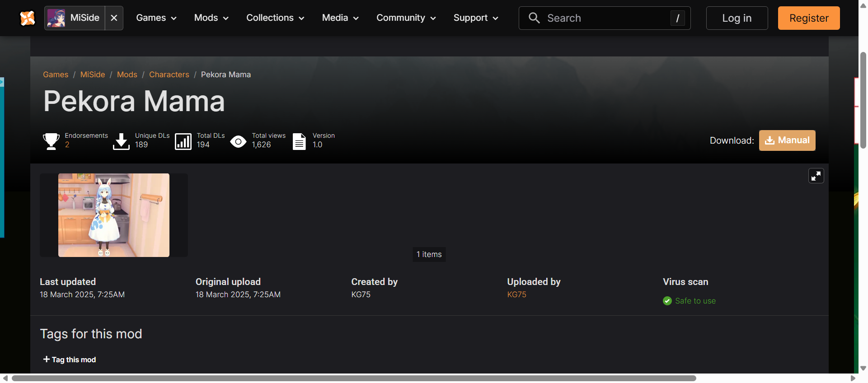Image resolution: width=868 pixels, height=383 pixels.
Task: Click the plus icon beside Tag this mod
Action: pos(46,359)
